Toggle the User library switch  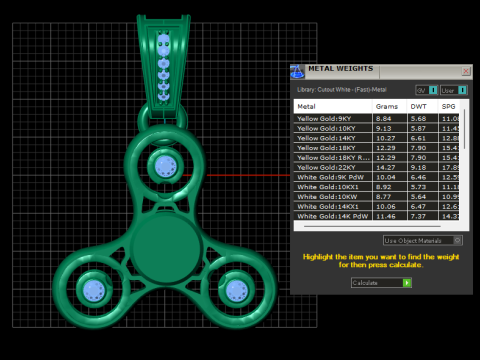coord(454,90)
